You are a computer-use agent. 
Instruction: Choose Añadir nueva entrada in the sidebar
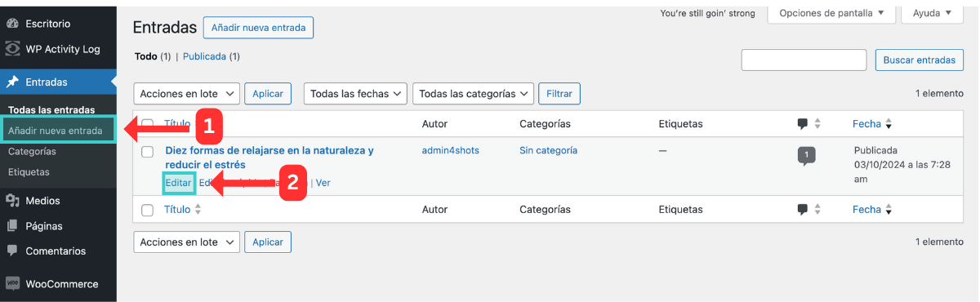(x=56, y=131)
